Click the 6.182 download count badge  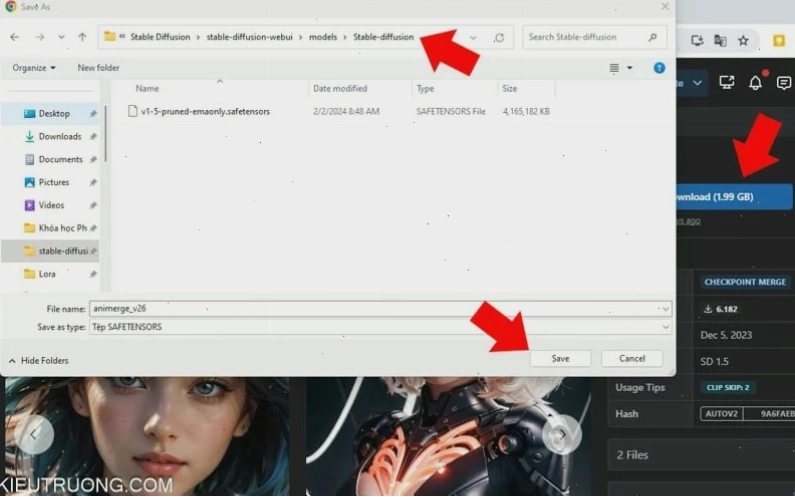coord(721,309)
